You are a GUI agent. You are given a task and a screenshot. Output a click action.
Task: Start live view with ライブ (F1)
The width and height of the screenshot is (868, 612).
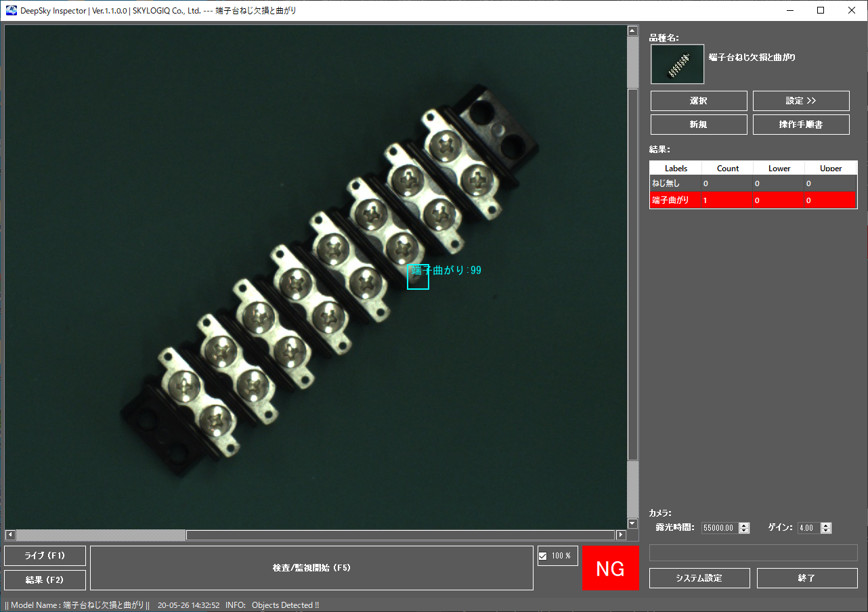[x=45, y=556]
